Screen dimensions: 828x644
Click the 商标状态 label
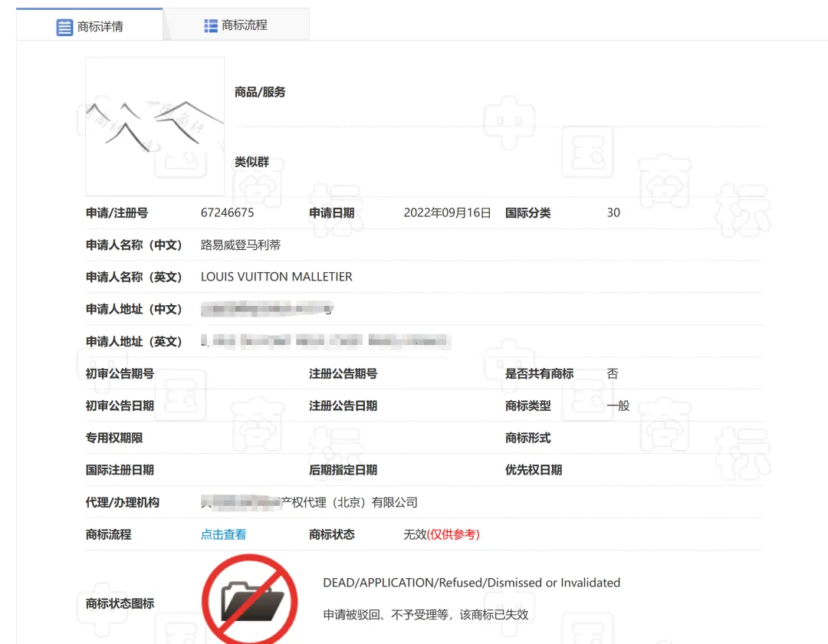click(x=332, y=534)
